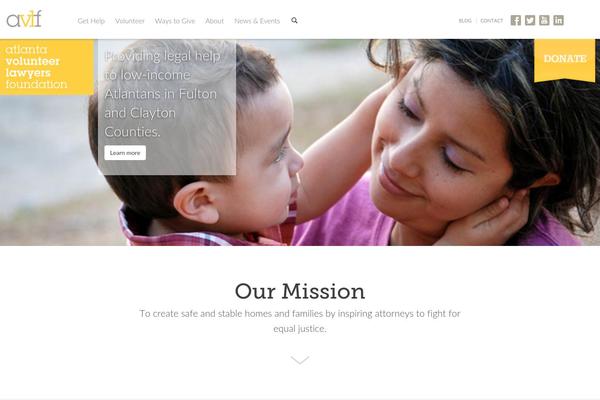Open the Get Help menu
The height and width of the screenshot is (400, 600).
coord(91,21)
